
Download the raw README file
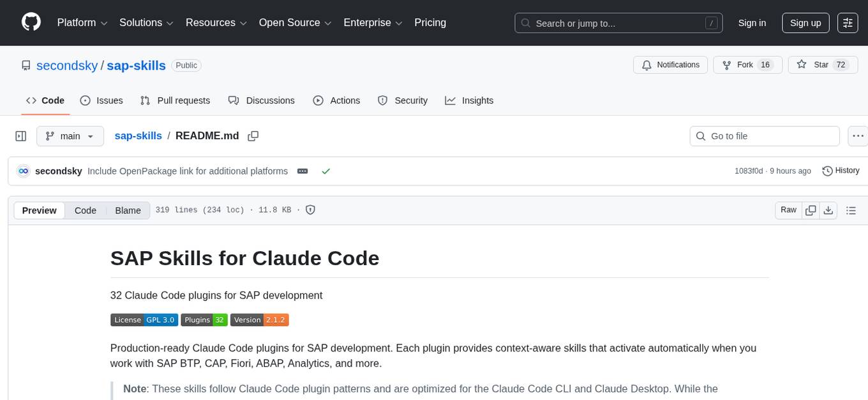coord(828,210)
